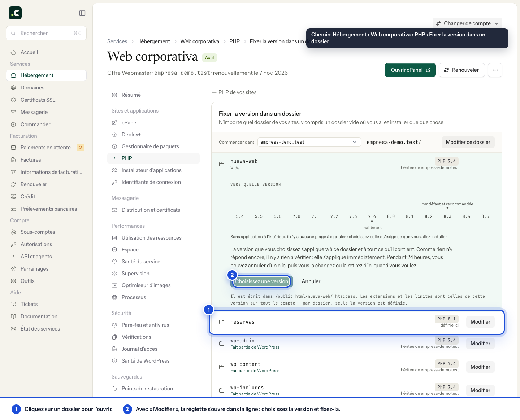Select version 8.5 on the slider

click(485, 216)
